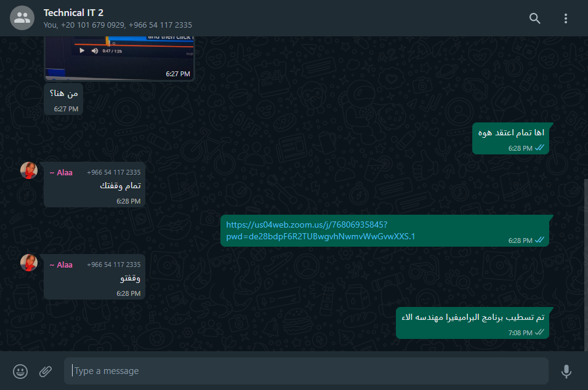
Task: Open the emoji picker
Action: 20,372
